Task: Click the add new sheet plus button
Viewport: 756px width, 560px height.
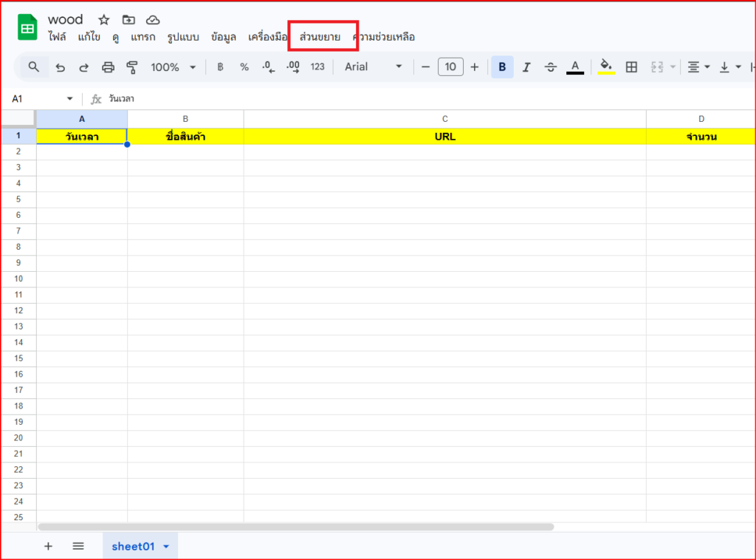Action: 49,547
